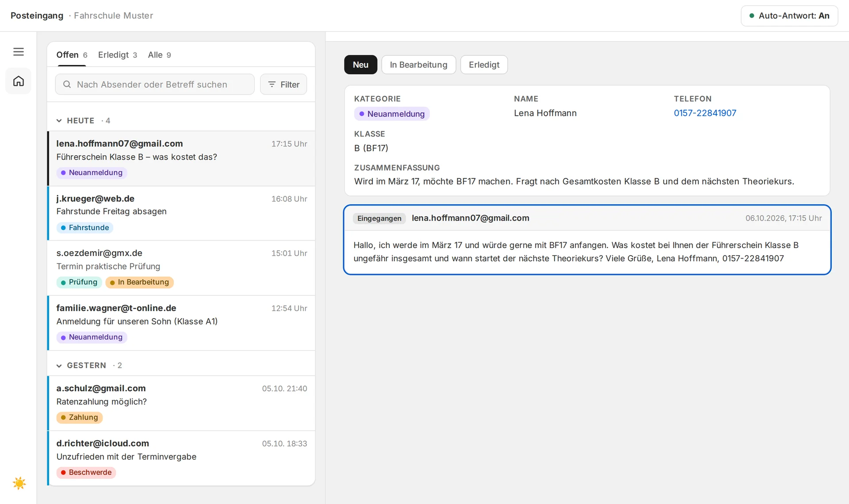
Task: Call phone number 0157-22841907
Action: point(705,113)
